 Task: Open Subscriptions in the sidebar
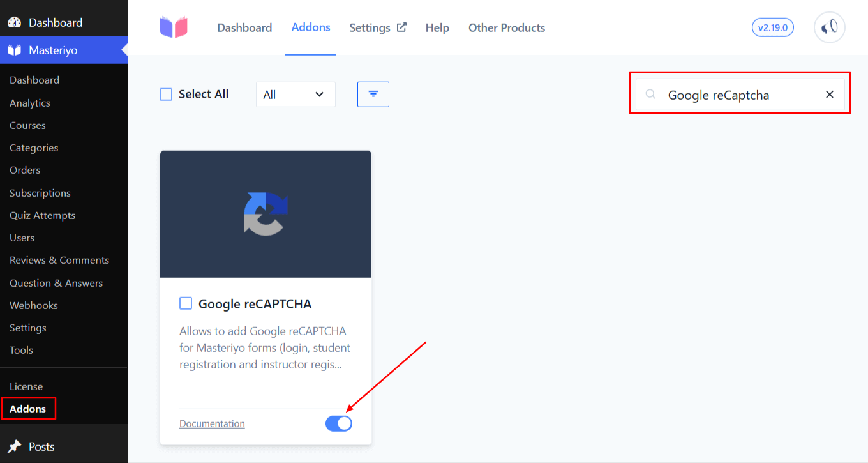pyautogui.click(x=40, y=193)
